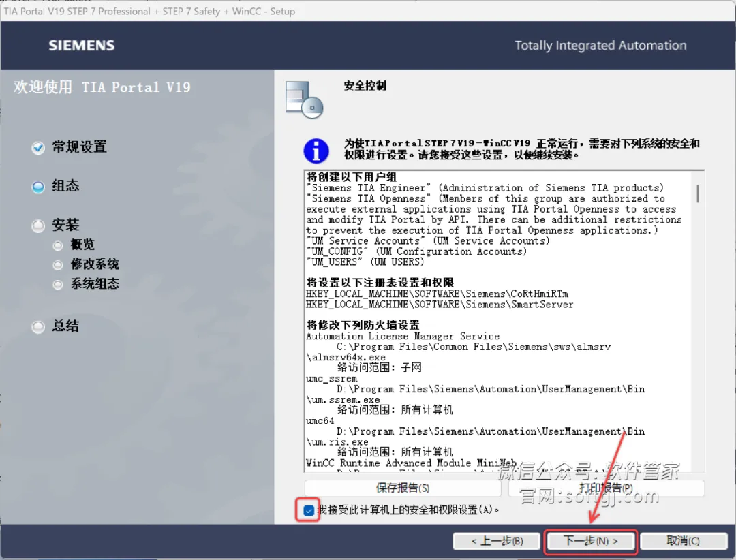Click WinCC Runtime Advanced Module MiniWeb line
The height and width of the screenshot is (560, 736).
[411, 463]
